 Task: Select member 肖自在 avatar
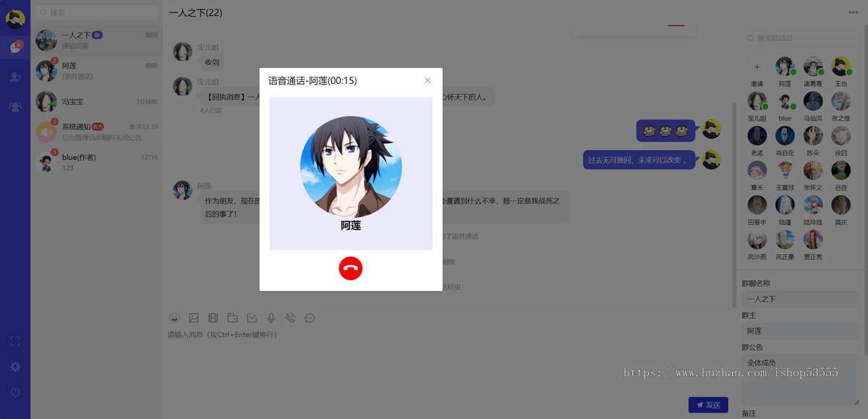pyautogui.click(x=785, y=136)
